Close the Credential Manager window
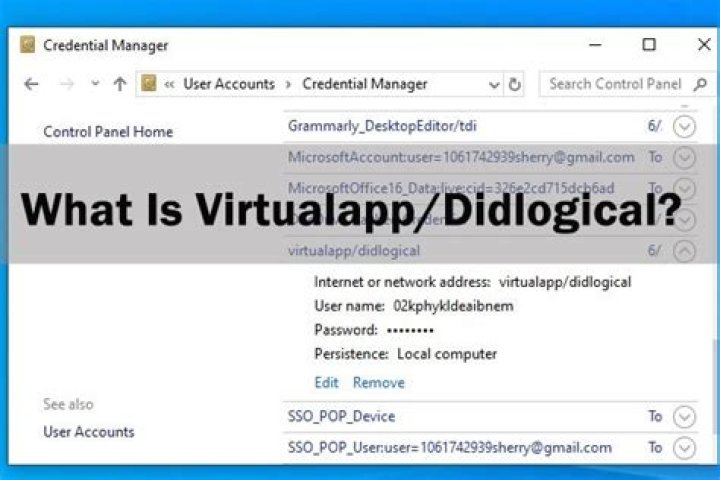Viewport: 720px width, 480px height. pyautogui.click(x=704, y=45)
